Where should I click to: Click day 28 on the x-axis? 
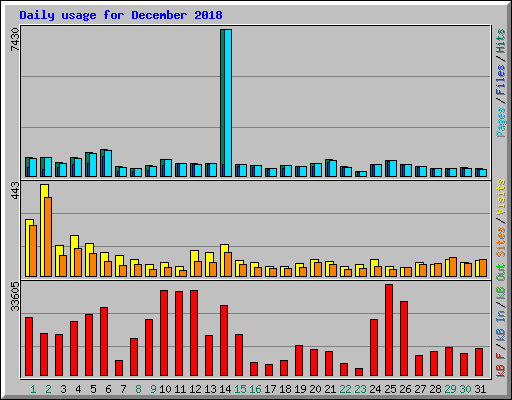435,389
